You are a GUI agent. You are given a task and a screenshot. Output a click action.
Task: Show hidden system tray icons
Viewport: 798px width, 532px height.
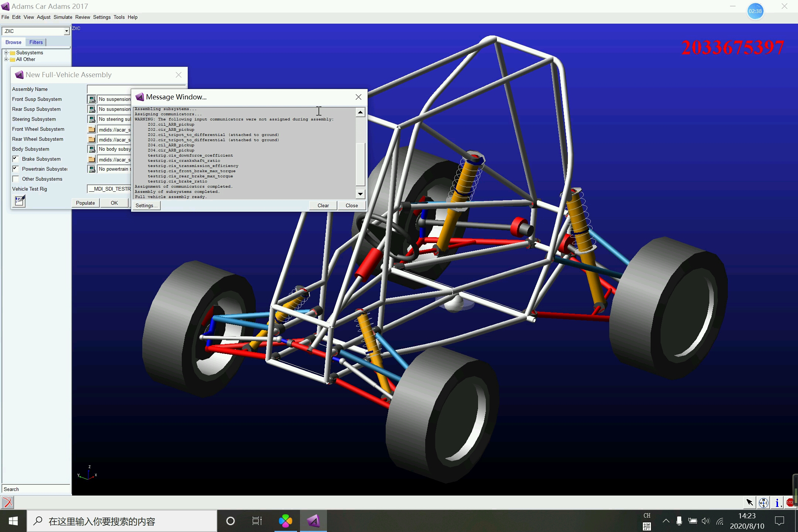coord(666,521)
